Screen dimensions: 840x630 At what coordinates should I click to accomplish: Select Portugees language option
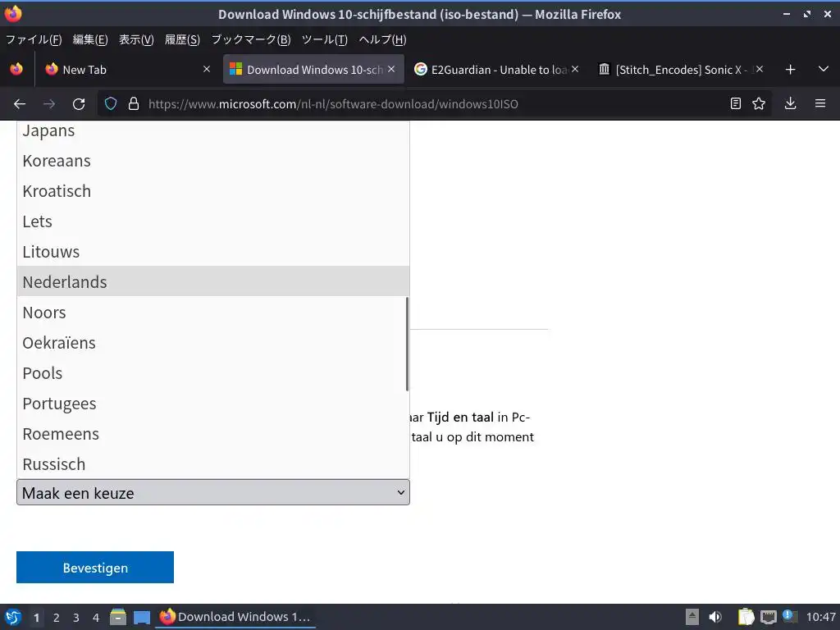[x=213, y=404]
